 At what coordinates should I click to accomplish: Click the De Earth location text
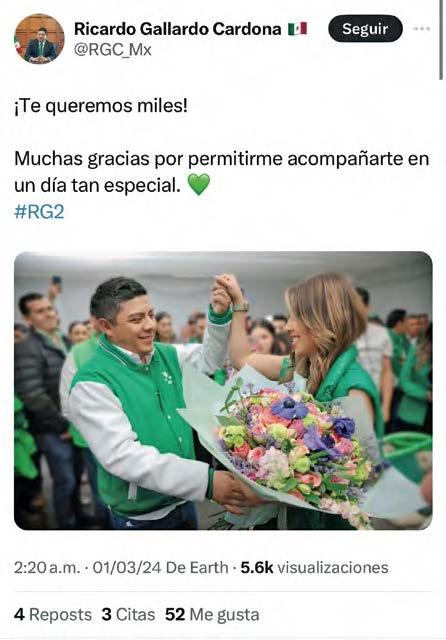point(197,568)
